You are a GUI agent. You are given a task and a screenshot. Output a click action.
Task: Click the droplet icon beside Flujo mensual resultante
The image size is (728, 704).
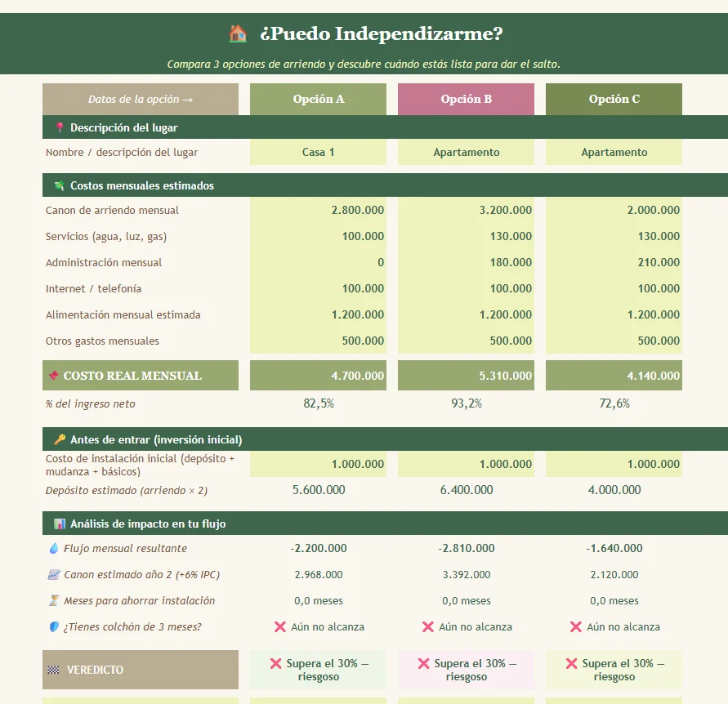pyautogui.click(x=54, y=548)
